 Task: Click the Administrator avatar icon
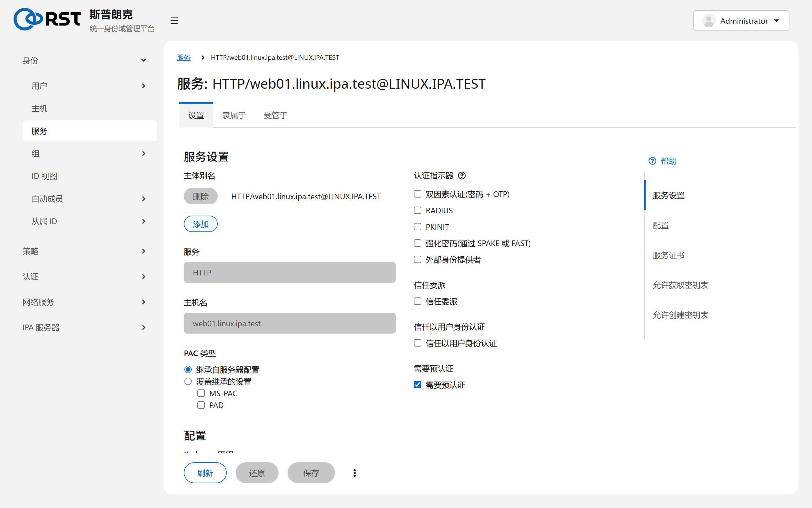pos(708,21)
